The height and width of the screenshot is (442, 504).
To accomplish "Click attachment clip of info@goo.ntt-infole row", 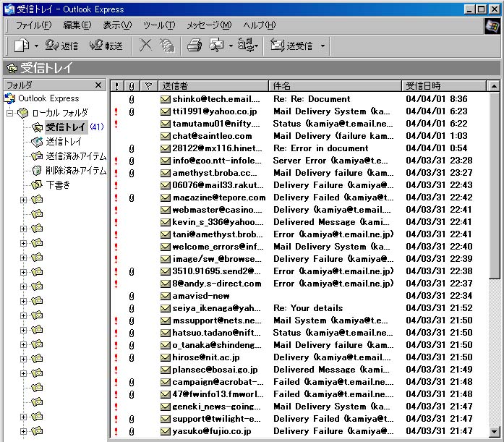I will pyautogui.click(x=132, y=161).
